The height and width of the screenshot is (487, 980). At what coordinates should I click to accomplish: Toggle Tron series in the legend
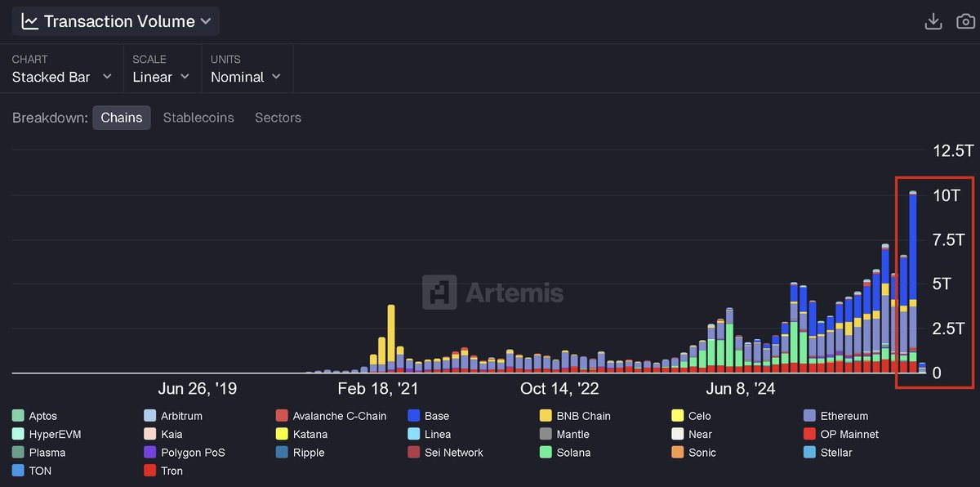click(171, 471)
